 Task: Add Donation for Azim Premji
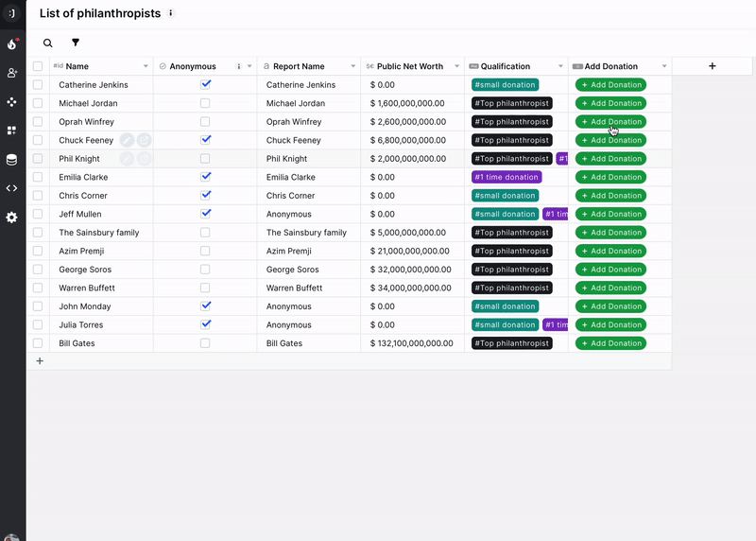(x=610, y=251)
